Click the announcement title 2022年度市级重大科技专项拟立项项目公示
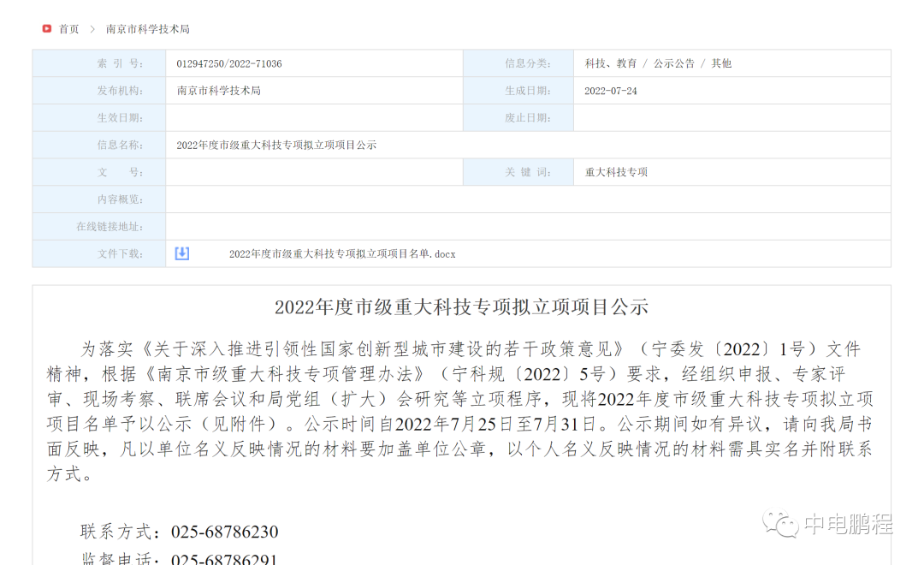The width and height of the screenshot is (924, 565). pyautogui.click(x=462, y=306)
